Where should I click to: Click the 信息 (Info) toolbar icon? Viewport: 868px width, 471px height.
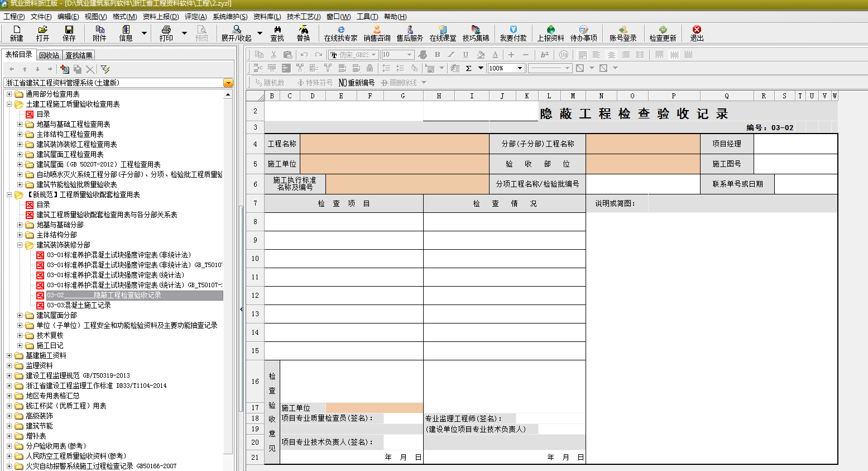coord(126,33)
